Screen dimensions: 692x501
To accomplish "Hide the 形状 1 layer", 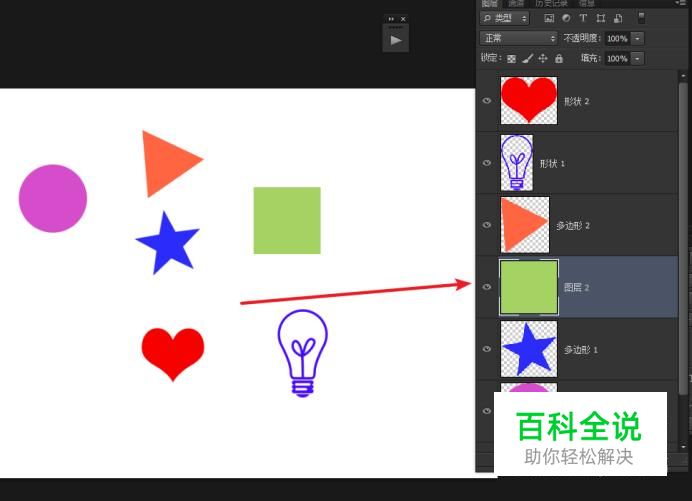I will (487, 163).
